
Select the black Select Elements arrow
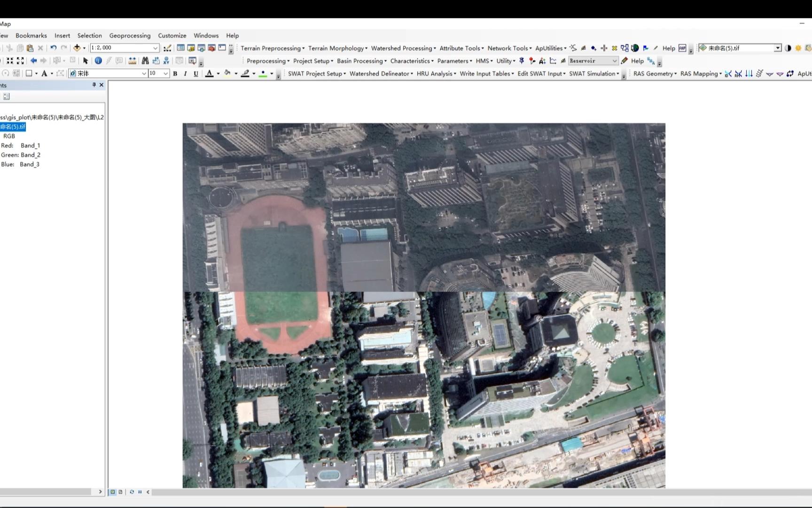point(86,61)
